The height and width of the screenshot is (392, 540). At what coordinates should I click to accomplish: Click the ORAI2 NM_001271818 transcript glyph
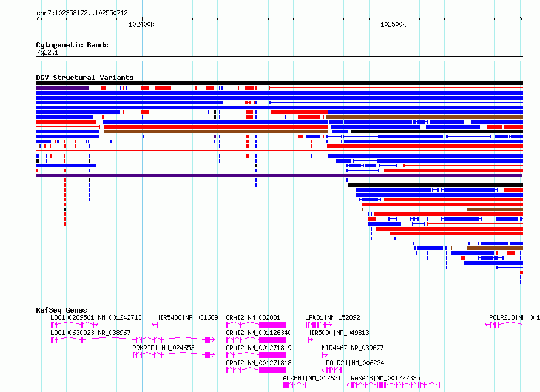point(256,370)
